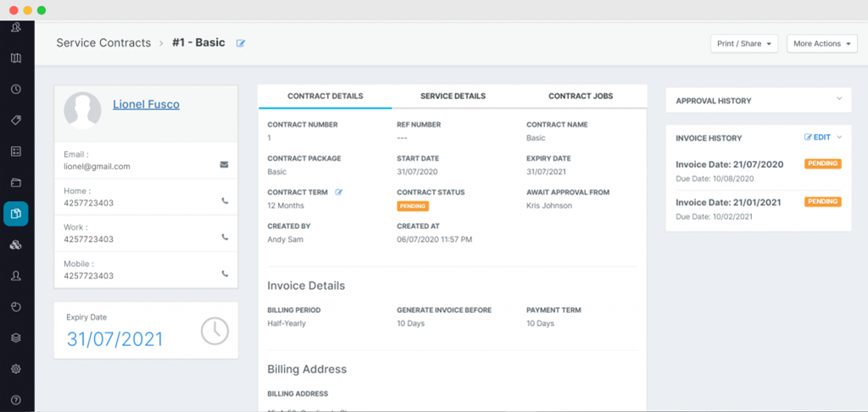
Task: Open Lionel Fusco customer link
Action: (146, 104)
